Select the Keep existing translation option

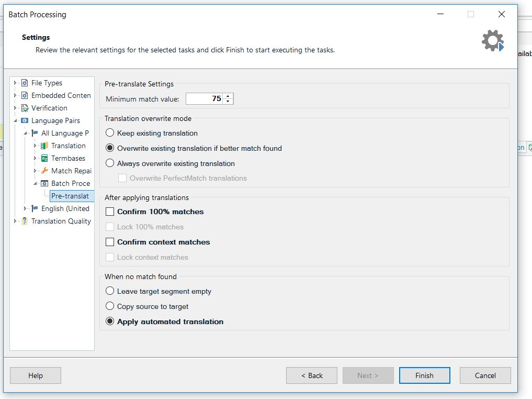109,133
